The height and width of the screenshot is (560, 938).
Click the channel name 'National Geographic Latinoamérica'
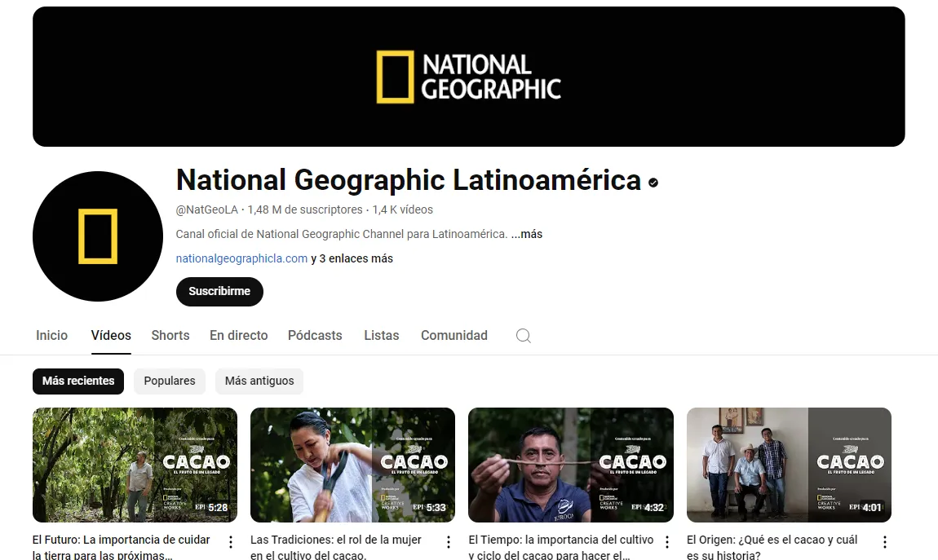pyautogui.click(x=409, y=180)
